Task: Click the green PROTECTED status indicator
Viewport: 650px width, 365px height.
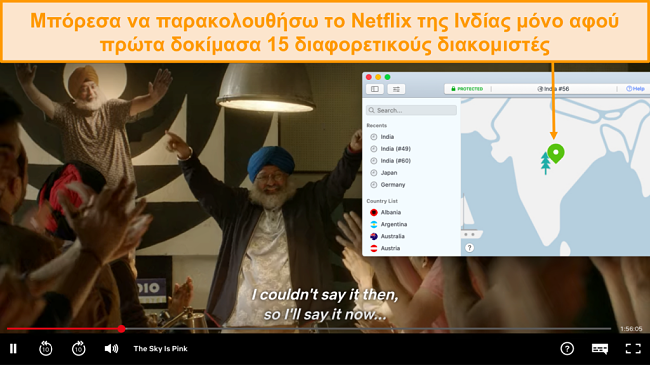Action: [467, 89]
